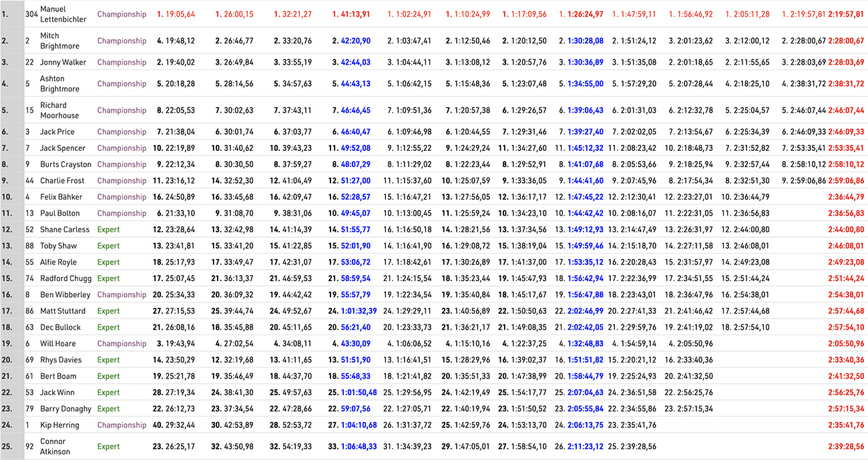868x460 pixels.
Task: Click blue split time 44:43,13
Action: click(x=355, y=84)
